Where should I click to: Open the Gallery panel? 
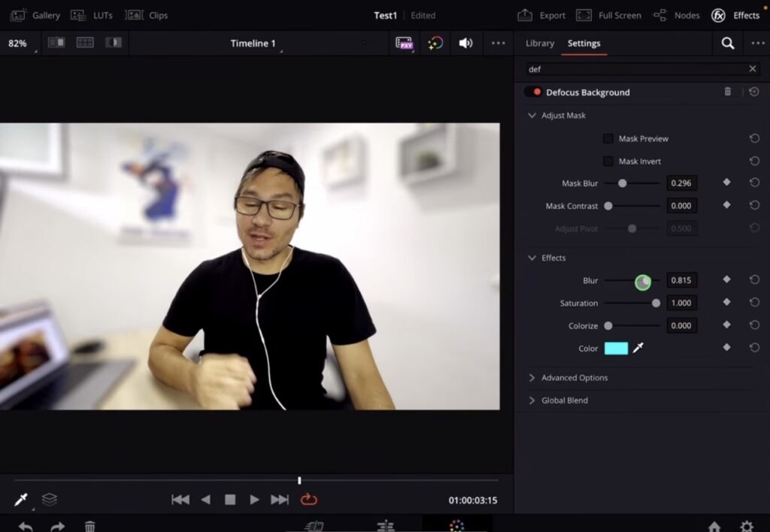coord(35,15)
